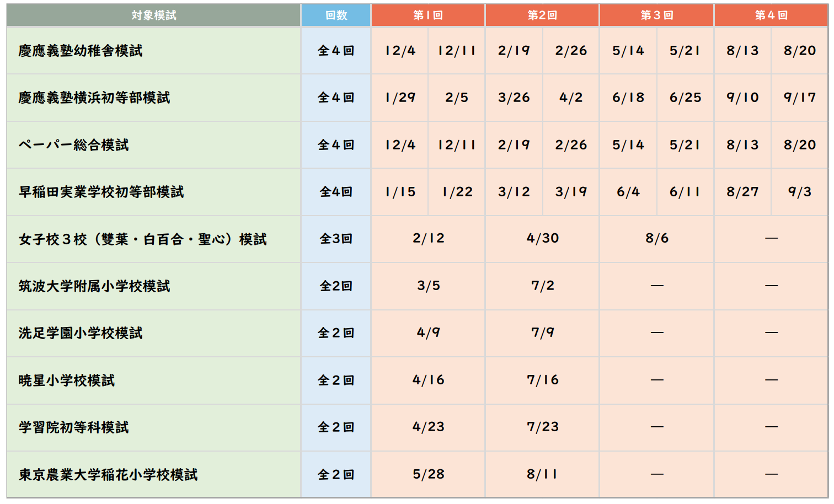Click the 慶應義塾横浜初等部模試 row label
Screen dimensions: 834x504
tap(94, 98)
